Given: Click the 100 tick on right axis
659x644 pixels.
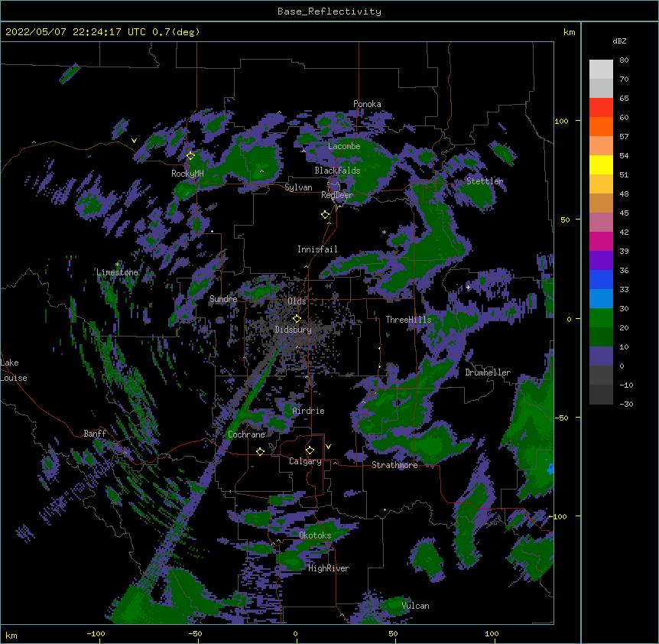Looking at the screenshot, I should pyautogui.click(x=561, y=121).
